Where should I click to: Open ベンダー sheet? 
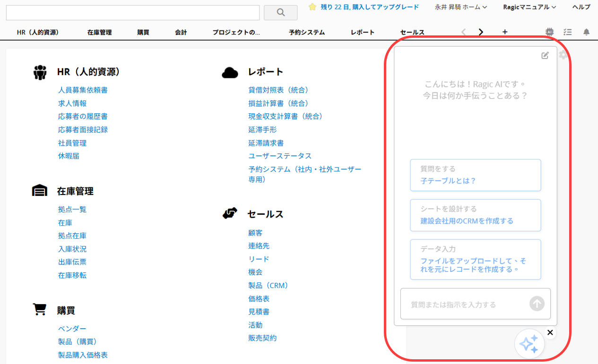pos(72,329)
